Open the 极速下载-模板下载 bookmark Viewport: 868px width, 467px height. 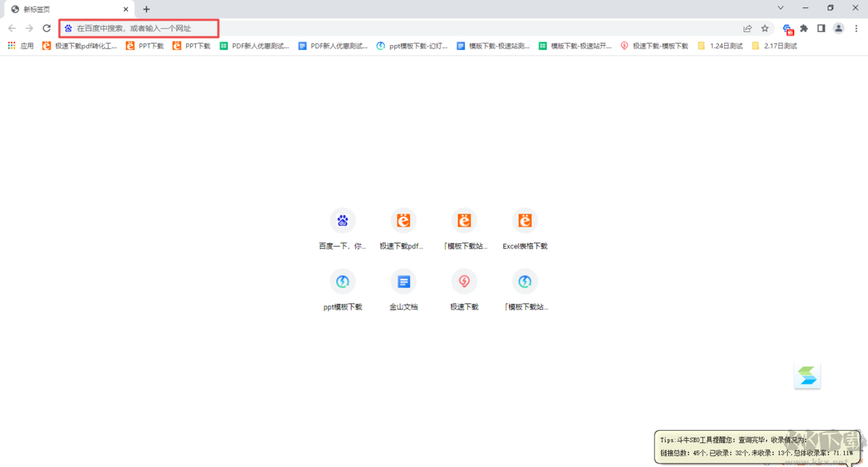(654, 46)
